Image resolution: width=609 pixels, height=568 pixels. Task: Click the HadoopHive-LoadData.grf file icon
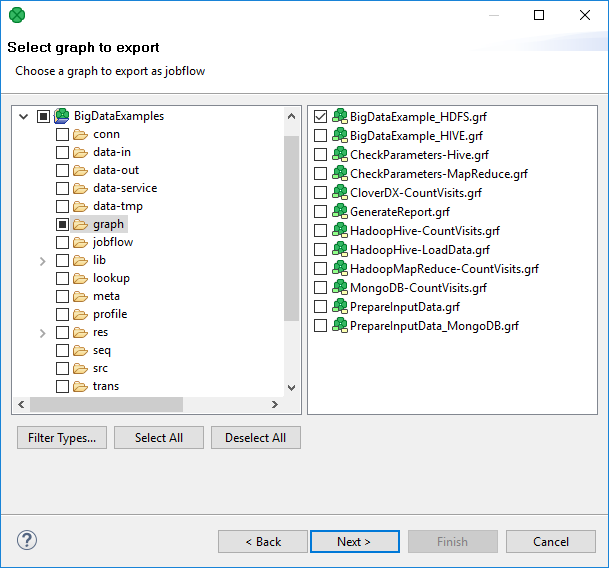(x=339, y=250)
